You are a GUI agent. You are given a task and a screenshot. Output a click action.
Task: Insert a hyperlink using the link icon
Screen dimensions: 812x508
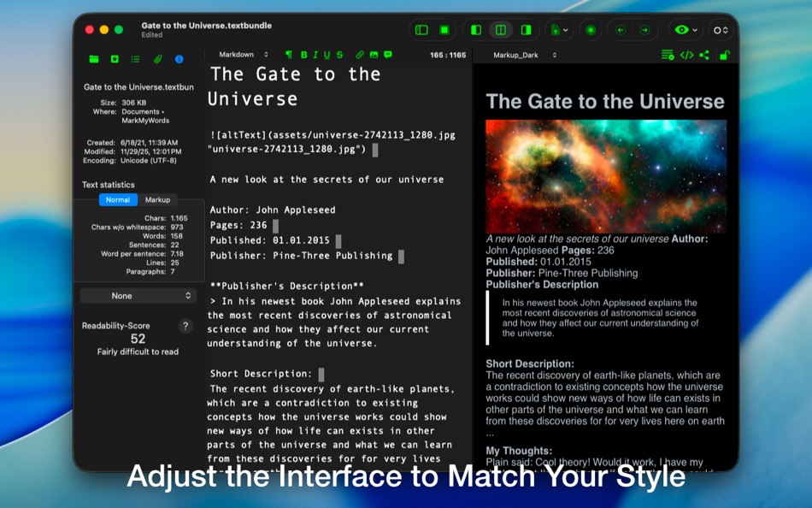360,54
